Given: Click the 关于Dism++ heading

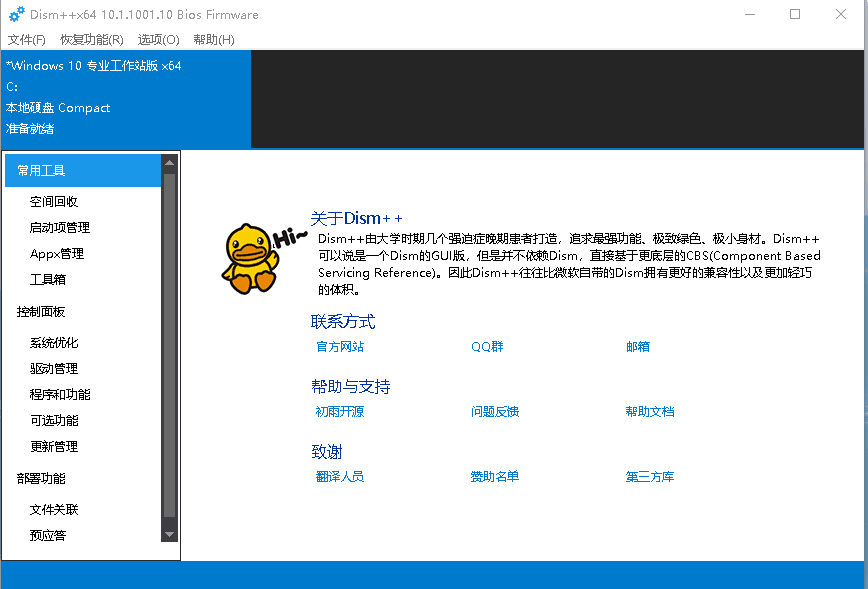Looking at the screenshot, I should (x=356, y=218).
